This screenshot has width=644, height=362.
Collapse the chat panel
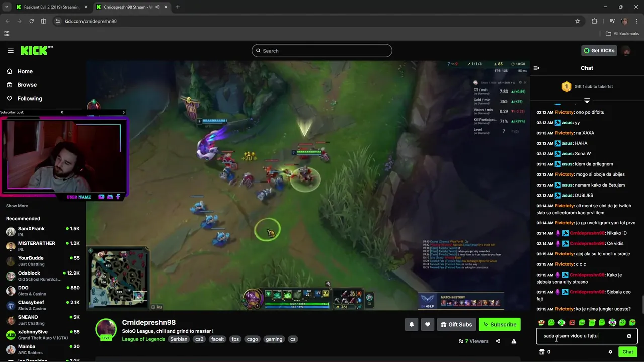[x=536, y=68]
